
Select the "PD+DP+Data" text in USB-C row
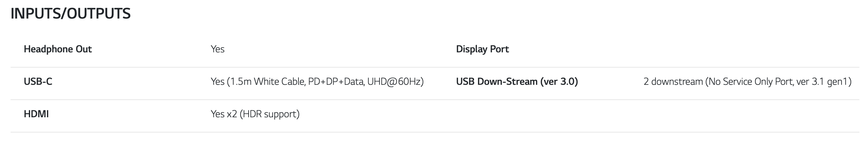pyautogui.click(x=336, y=82)
